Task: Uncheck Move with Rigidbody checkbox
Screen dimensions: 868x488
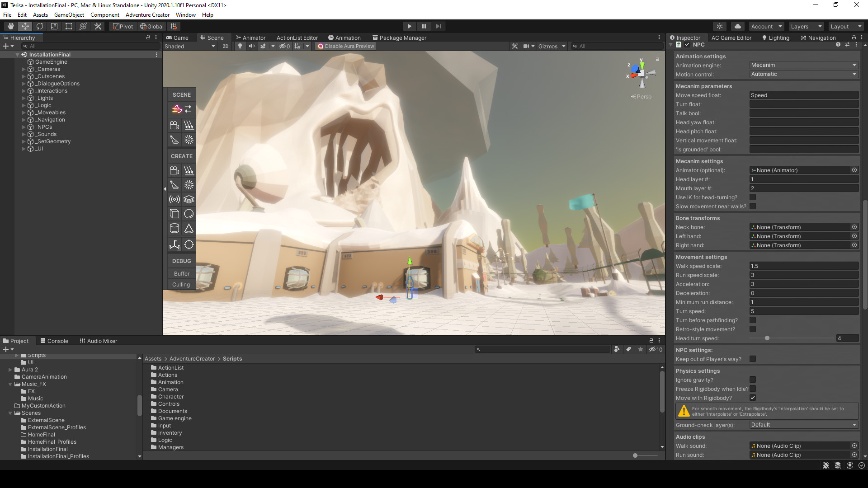Action: (x=753, y=398)
